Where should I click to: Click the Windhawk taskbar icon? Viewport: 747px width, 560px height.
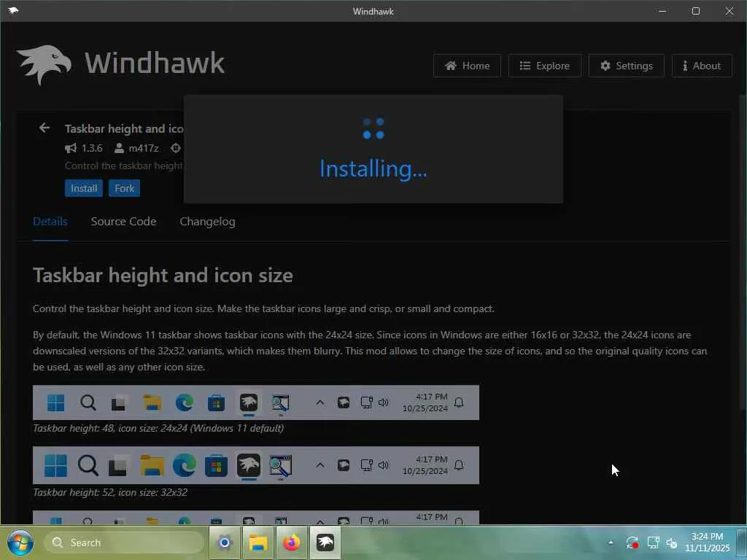pyautogui.click(x=325, y=542)
